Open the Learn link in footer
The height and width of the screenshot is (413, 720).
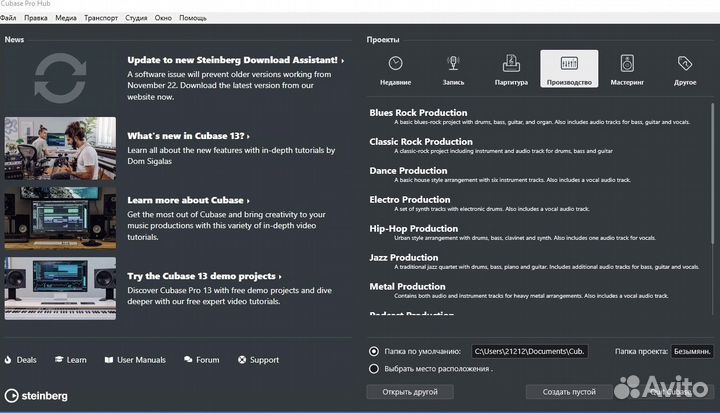click(x=76, y=360)
